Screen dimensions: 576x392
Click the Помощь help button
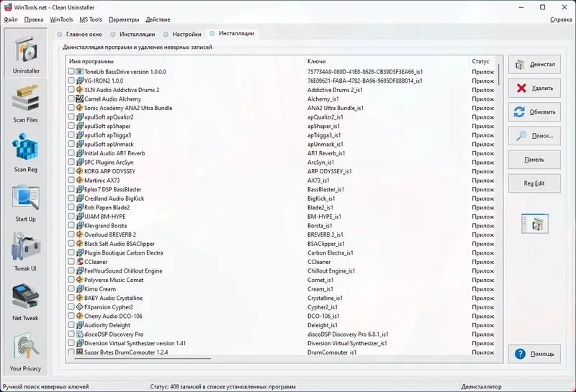tap(534, 354)
